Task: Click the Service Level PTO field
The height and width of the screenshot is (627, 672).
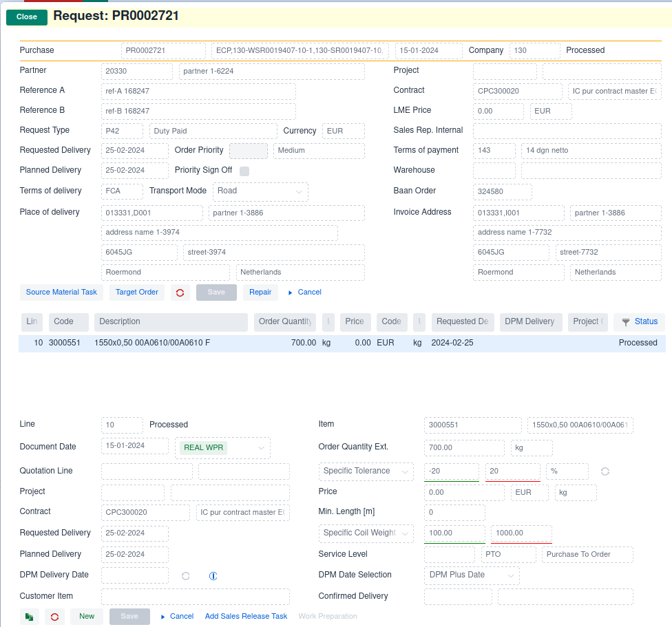Action: 508,555
